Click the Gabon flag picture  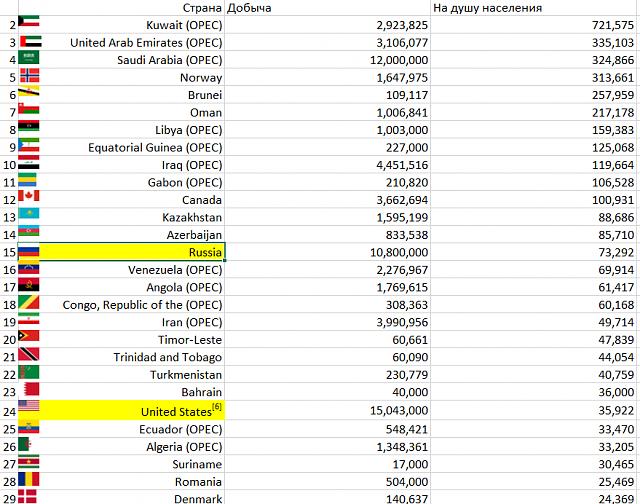coord(27,180)
